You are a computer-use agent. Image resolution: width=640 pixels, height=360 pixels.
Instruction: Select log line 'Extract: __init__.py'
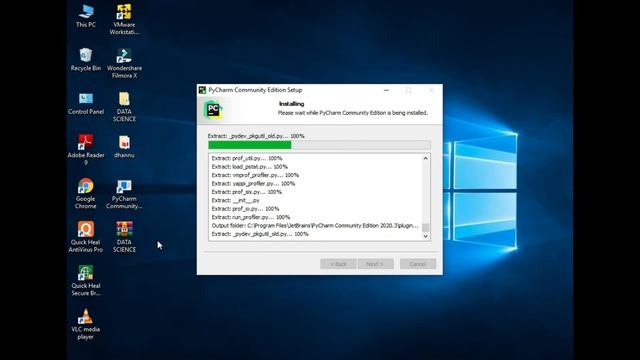tap(235, 200)
